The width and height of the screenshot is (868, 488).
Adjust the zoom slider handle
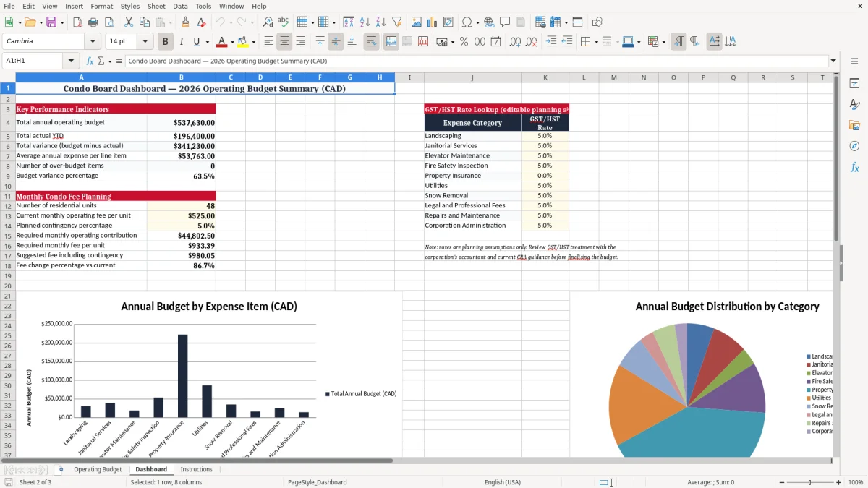tap(809, 482)
